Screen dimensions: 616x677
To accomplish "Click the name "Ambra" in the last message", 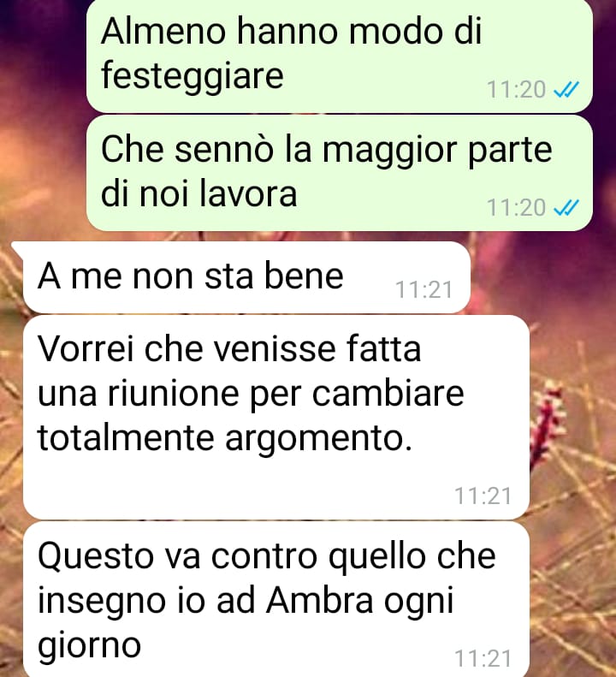I will (x=319, y=600).
